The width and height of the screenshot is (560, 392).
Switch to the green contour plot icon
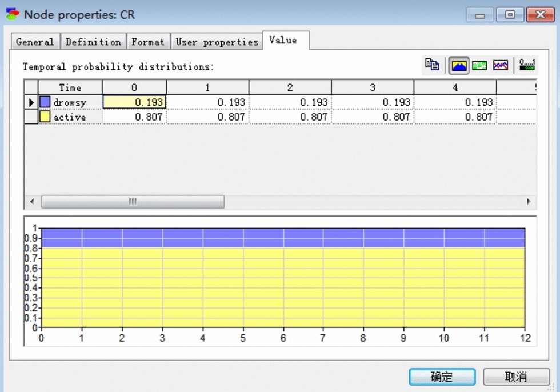(479, 66)
